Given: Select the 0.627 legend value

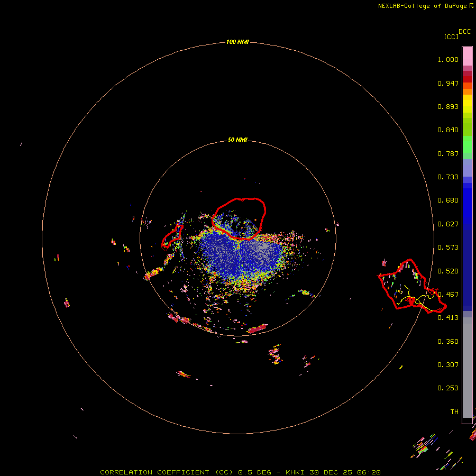Looking at the screenshot, I should (x=448, y=224).
